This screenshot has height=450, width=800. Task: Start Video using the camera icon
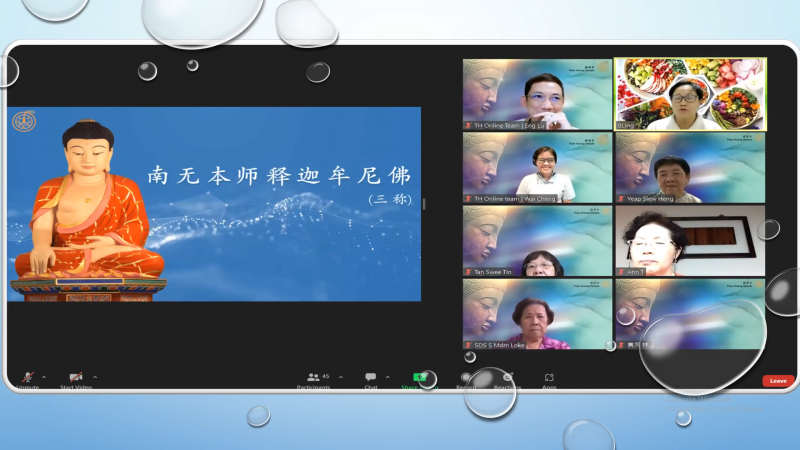pos(76,377)
